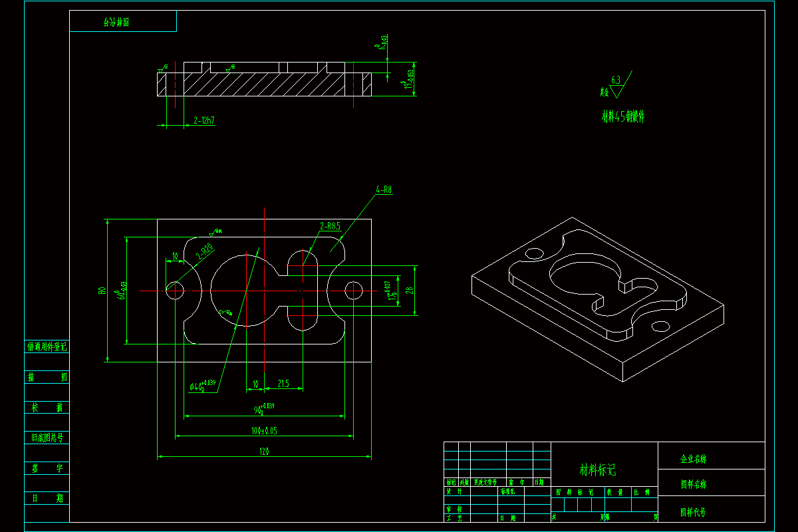Select the isometric 3D view of the part

point(597,299)
